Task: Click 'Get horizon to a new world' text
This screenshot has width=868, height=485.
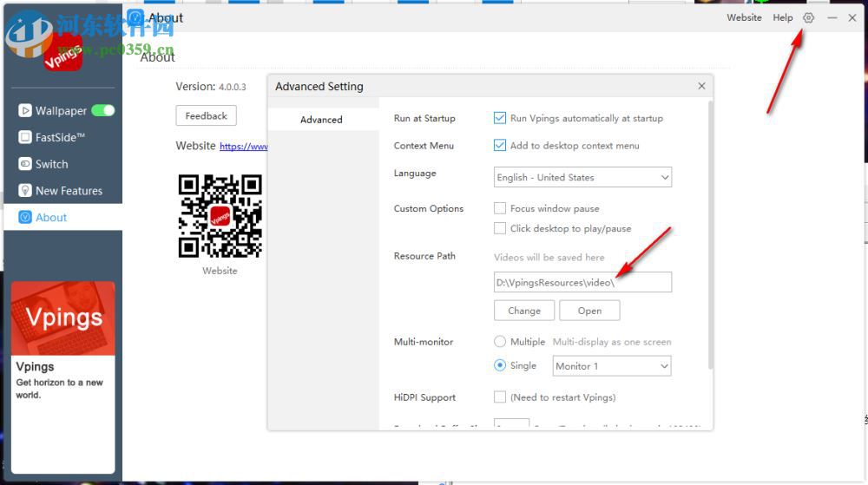Action: point(59,388)
